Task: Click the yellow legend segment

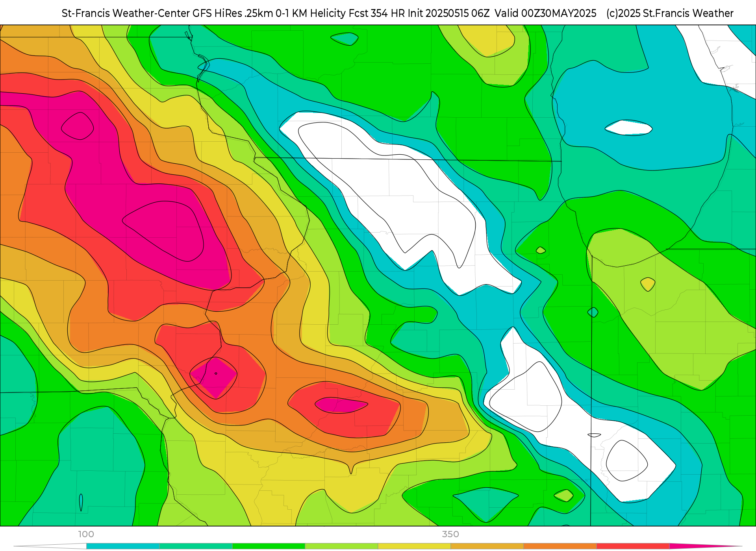Action: [414, 546]
